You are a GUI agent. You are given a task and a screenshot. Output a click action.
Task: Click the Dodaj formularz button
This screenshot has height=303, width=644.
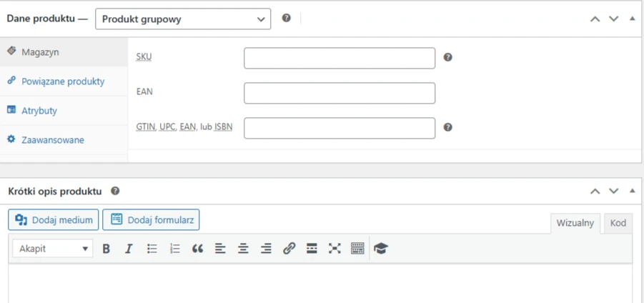(x=151, y=220)
